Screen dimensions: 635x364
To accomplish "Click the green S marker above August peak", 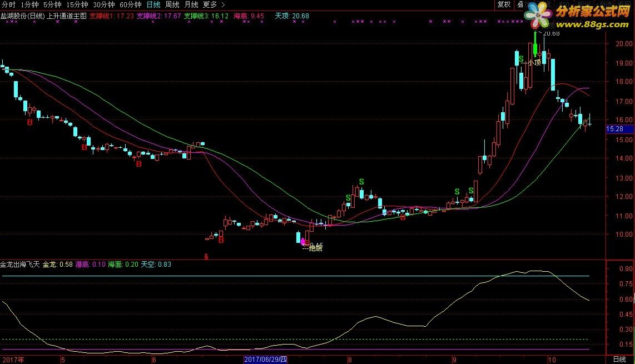I will pos(361,182).
